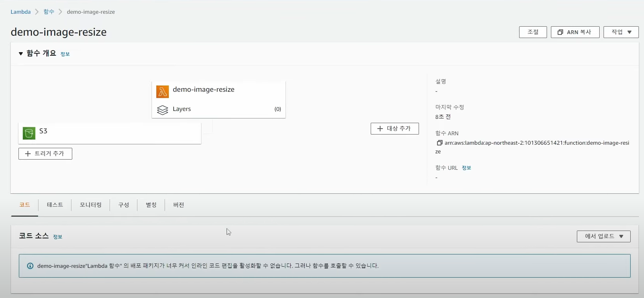Screen dimensions: 644x298
Task: Open the 모니터링 tab
Action: [91, 205]
